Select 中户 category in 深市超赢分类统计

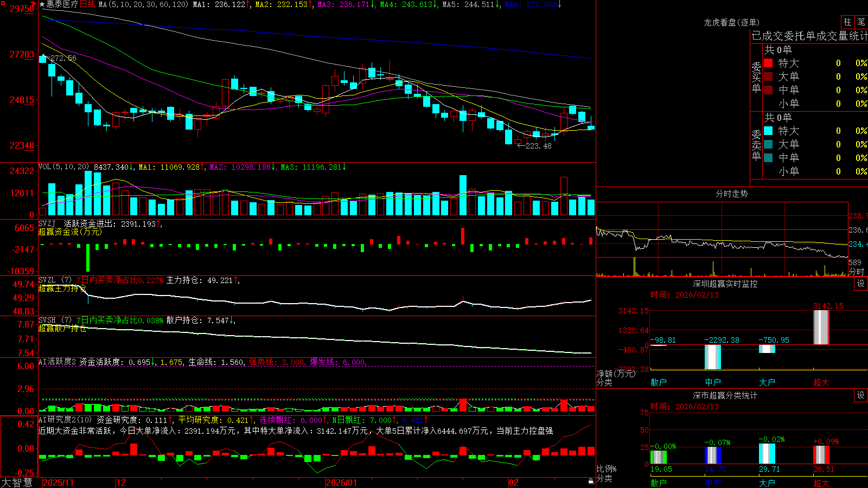[713, 483]
